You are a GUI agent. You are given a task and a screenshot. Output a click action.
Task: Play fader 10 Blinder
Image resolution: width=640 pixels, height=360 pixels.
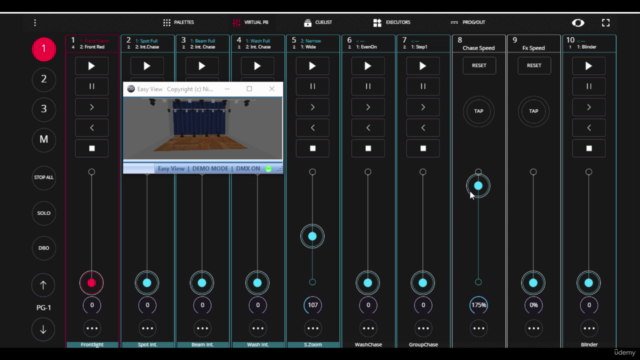(589, 66)
